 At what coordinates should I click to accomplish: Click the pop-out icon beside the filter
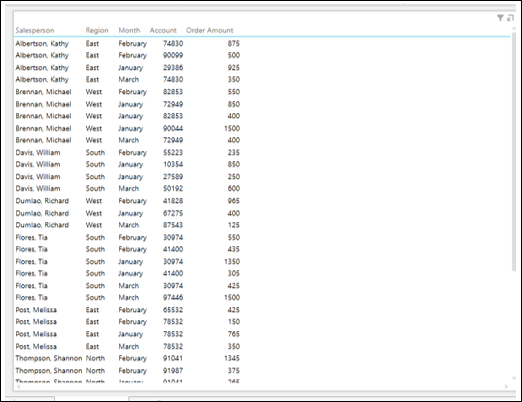coord(510,18)
